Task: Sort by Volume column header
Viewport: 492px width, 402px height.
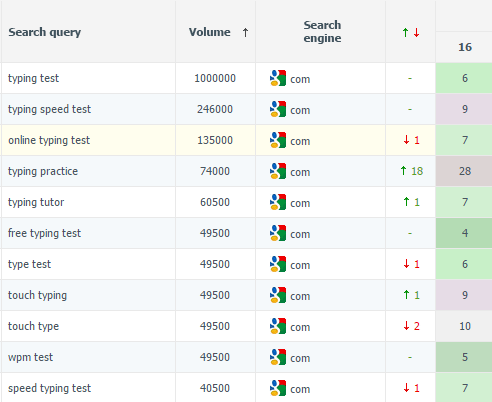Action: pos(209,32)
